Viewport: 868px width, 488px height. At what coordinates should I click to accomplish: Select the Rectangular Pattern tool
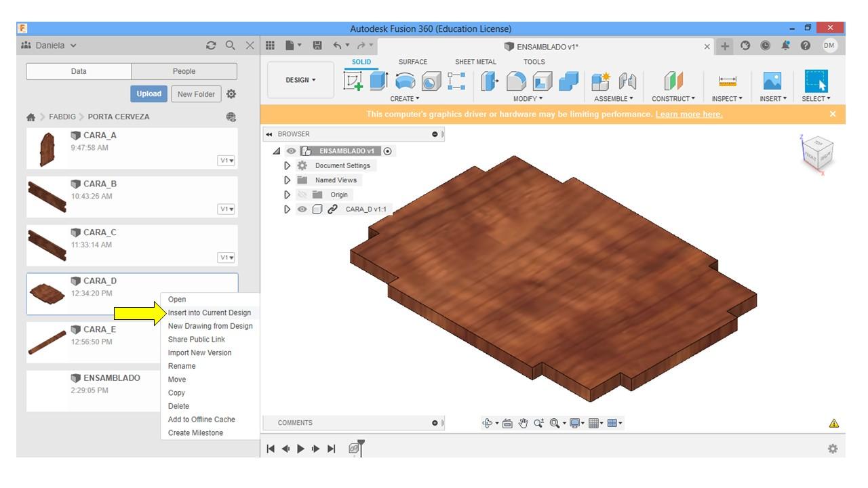tap(456, 81)
